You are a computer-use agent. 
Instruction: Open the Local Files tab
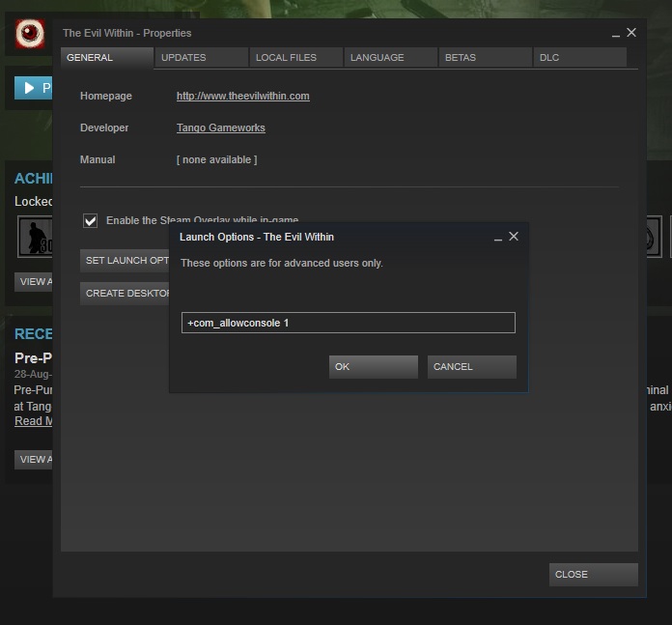[x=294, y=58]
